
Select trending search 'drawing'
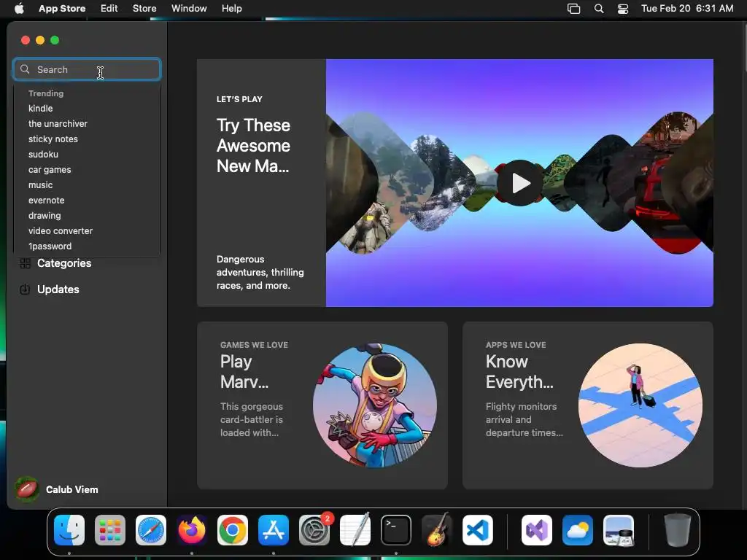point(44,216)
